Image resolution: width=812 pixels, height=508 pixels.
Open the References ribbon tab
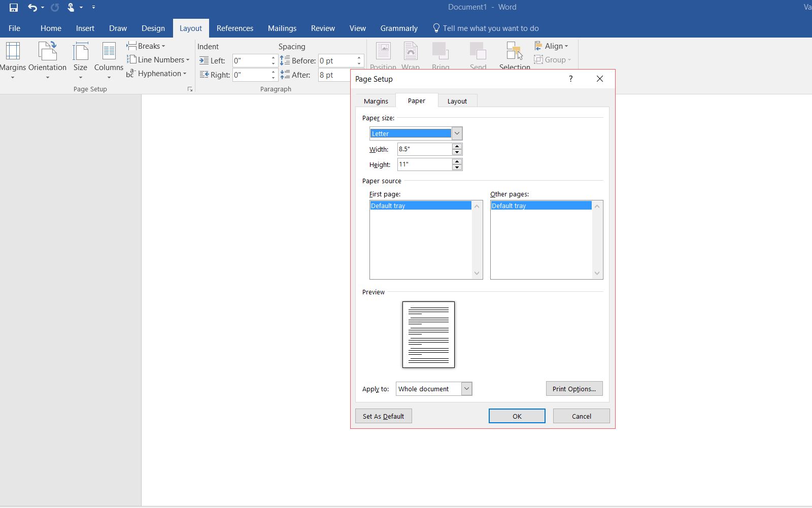(x=235, y=28)
